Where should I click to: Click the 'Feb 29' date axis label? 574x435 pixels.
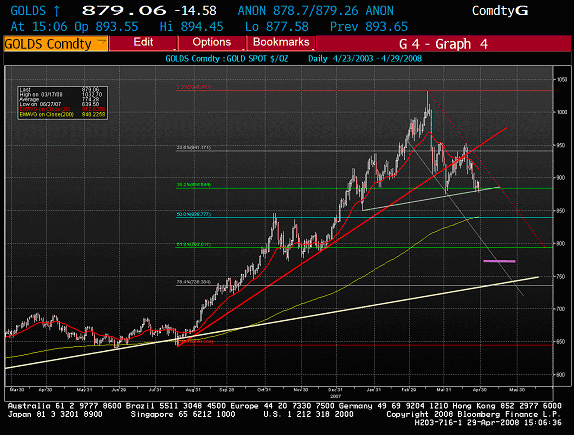click(409, 390)
